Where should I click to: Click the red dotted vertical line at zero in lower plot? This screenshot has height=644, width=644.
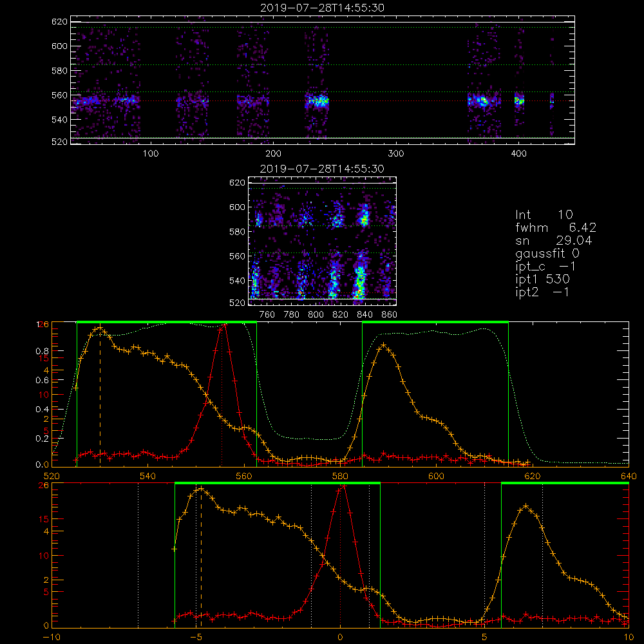pos(340,556)
